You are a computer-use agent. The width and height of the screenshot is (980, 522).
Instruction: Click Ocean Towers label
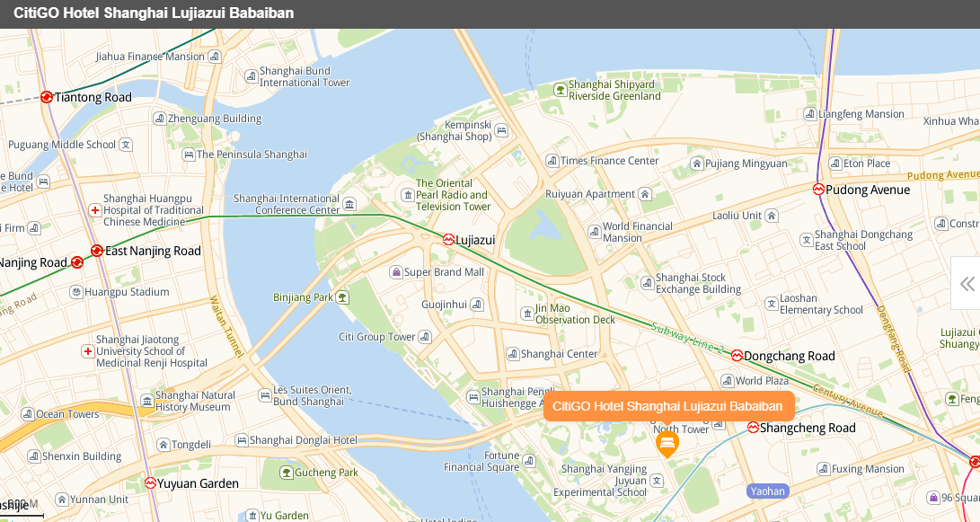(x=67, y=414)
